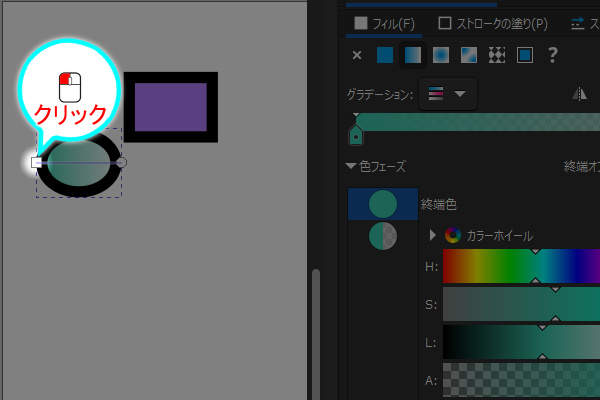Click the square gradient start handle
This screenshot has height=400, width=600.
click(x=36, y=162)
